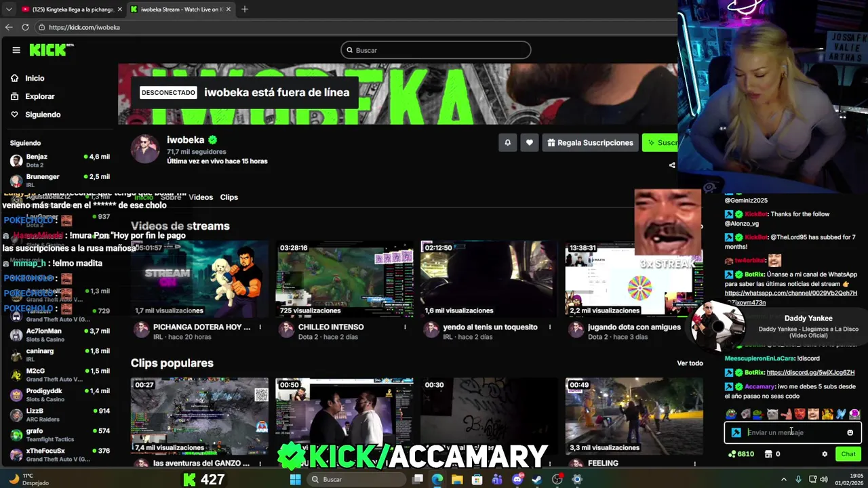This screenshot has width=868, height=488.
Task: Click the Regala Suscripciones button
Action: point(590,142)
